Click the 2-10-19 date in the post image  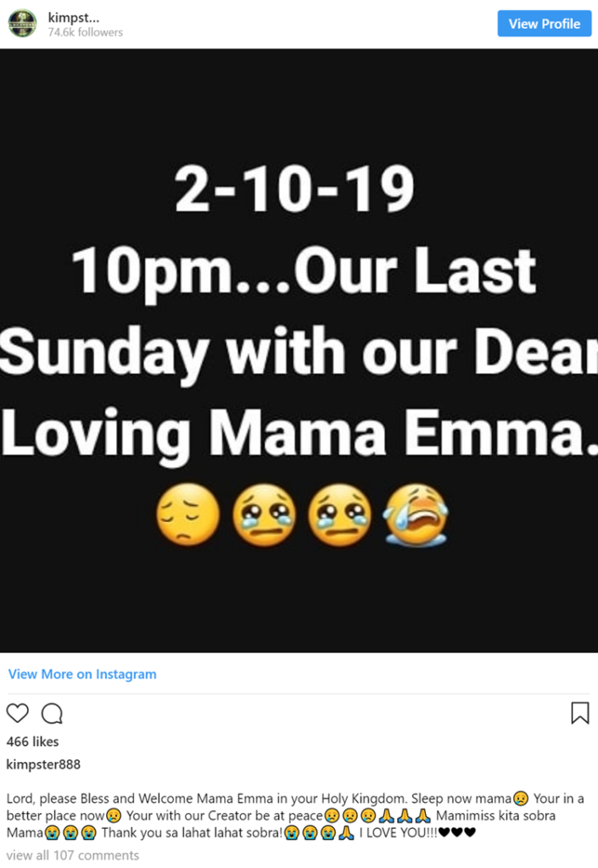pyautogui.click(x=294, y=189)
